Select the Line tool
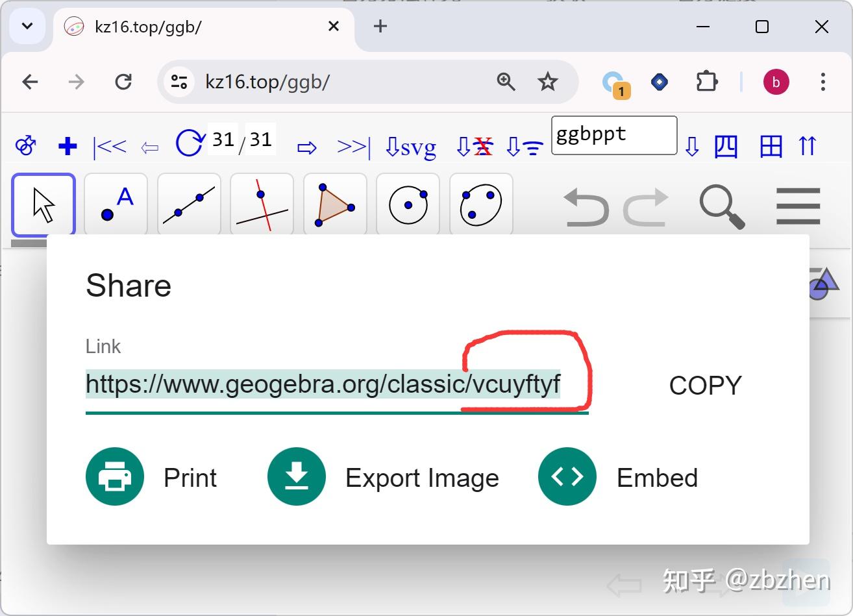853x616 pixels. coord(188,203)
